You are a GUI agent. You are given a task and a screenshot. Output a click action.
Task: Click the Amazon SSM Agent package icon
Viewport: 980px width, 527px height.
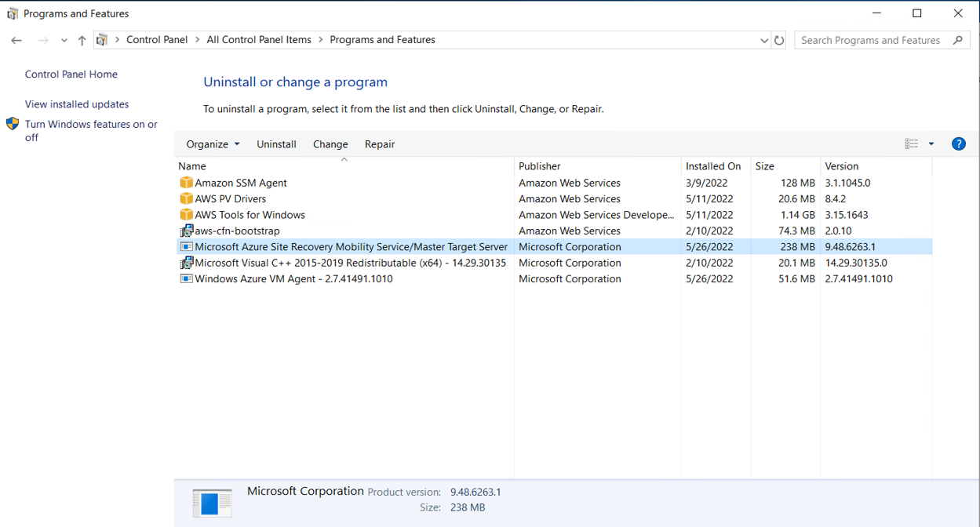(186, 183)
